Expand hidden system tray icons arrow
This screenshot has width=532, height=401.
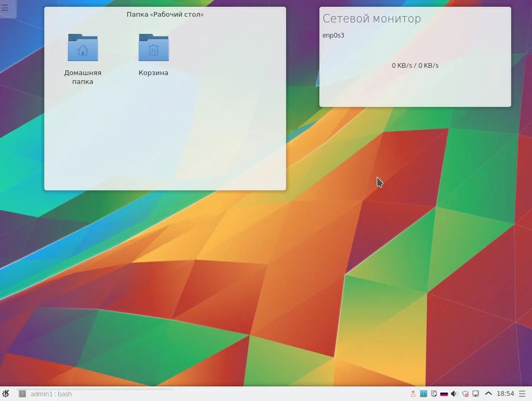click(488, 394)
